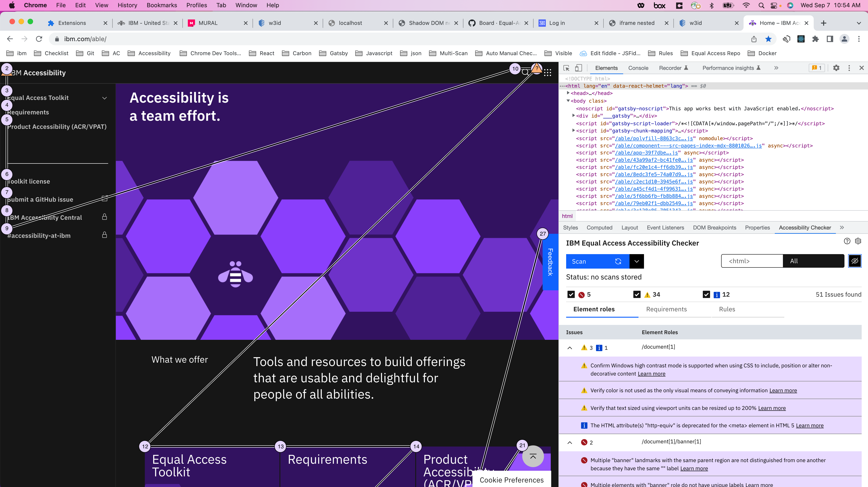Screen dimensions: 868x487
Task: Expand the gatsby-chunk-mapping script node
Action: 574,130
